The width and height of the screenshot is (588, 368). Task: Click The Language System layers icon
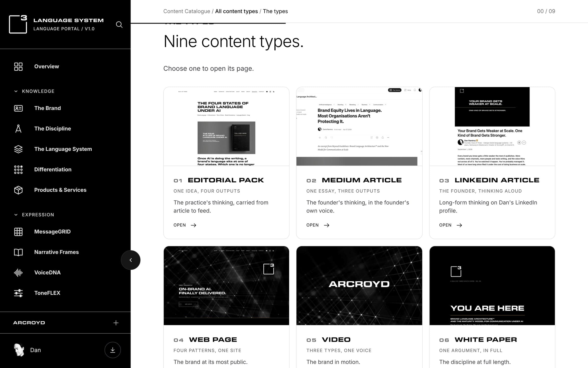pos(18,149)
